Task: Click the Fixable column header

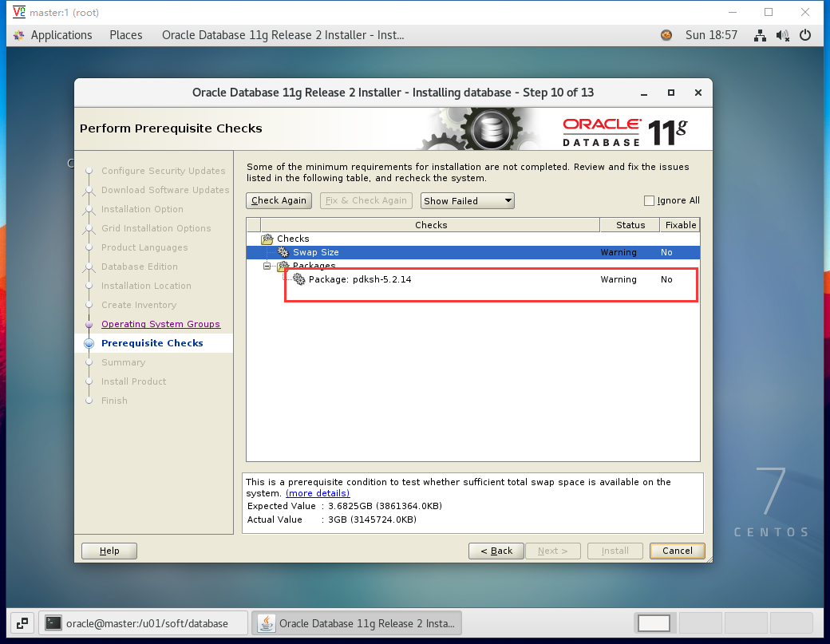Action: 680,225
